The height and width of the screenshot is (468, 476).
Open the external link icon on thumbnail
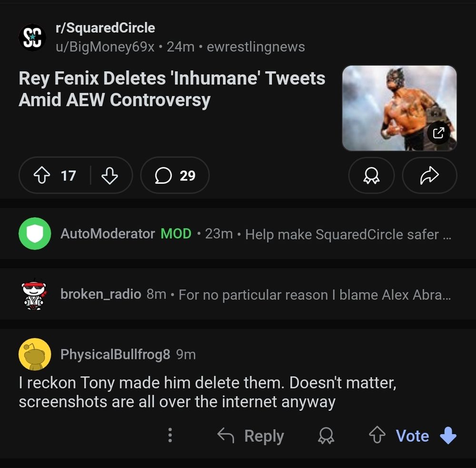438,133
